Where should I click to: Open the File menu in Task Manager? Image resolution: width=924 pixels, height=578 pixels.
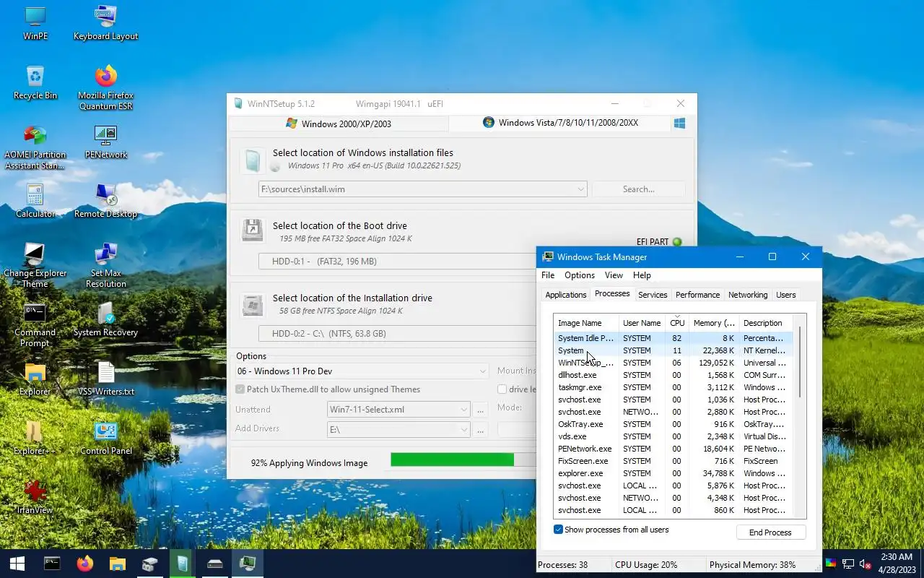548,275
